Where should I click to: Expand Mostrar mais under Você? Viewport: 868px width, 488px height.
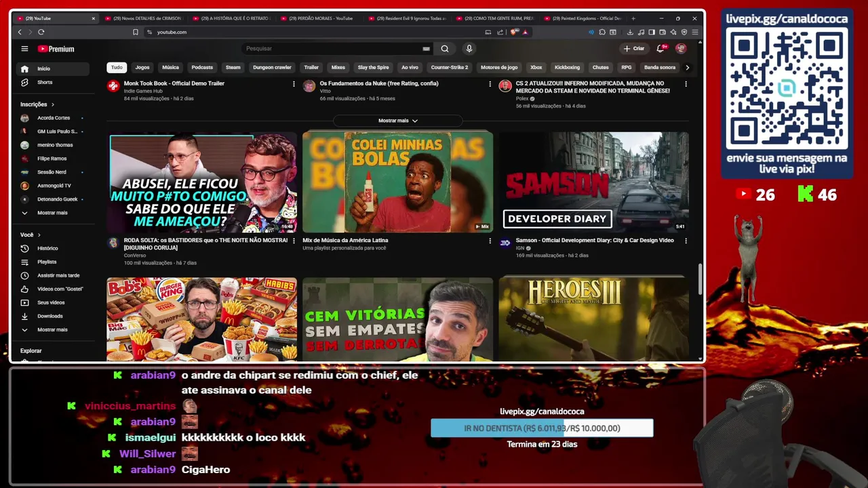pos(52,329)
